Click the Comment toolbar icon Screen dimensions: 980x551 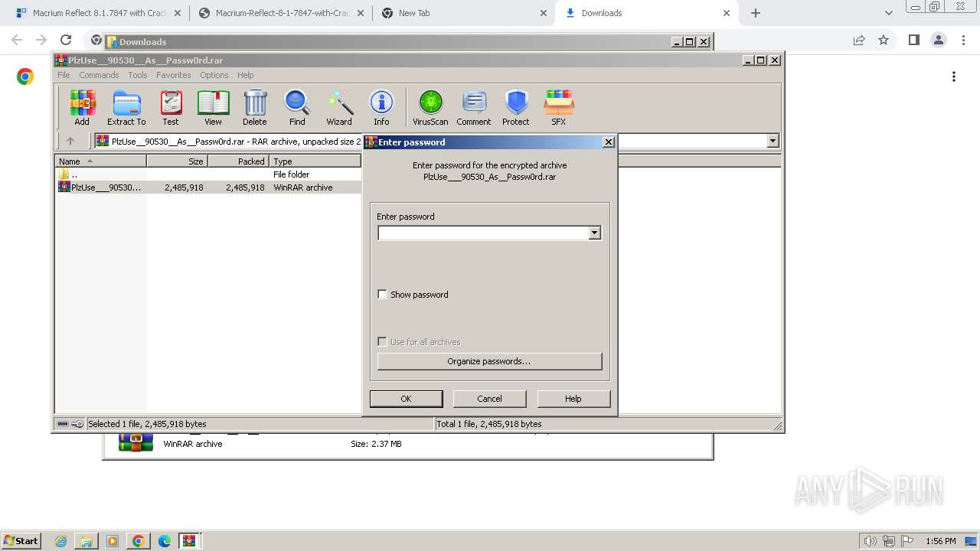[474, 107]
